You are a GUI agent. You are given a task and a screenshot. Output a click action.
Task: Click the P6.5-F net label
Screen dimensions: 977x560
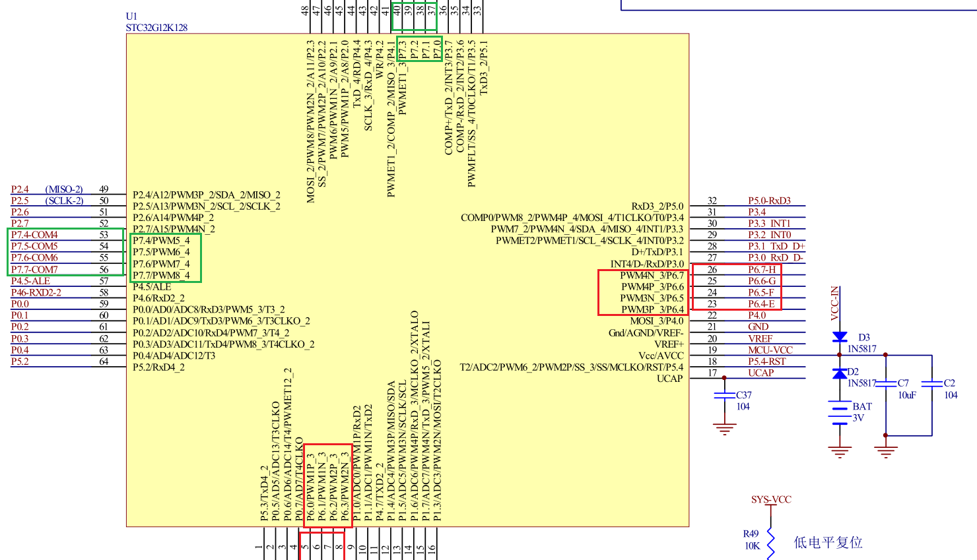coord(761,292)
